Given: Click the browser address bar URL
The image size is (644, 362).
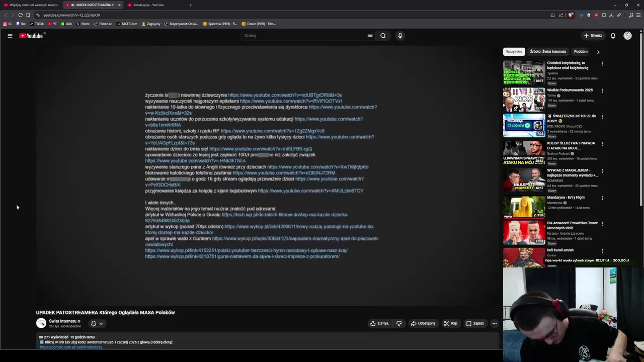Looking at the screenshot, I should 71,15.
